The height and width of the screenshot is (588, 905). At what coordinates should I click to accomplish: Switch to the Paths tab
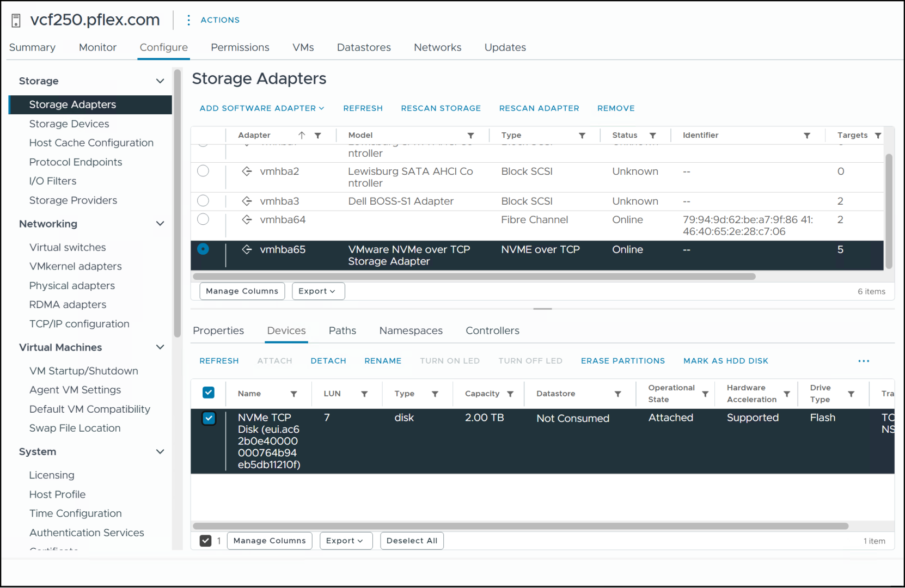click(343, 330)
